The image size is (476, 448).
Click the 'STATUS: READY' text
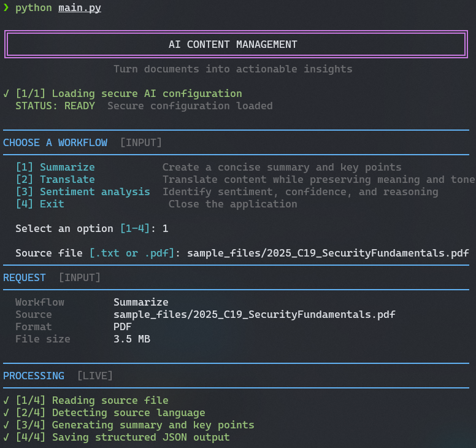click(55, 106)
